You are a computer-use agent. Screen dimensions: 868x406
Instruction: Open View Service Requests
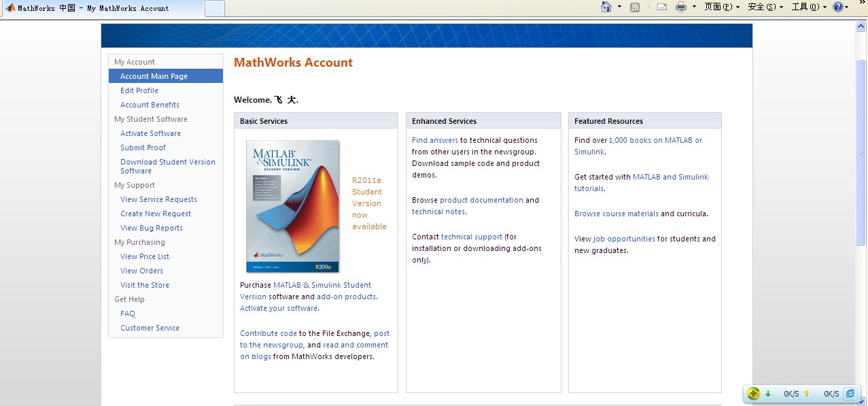pos(158,199)
